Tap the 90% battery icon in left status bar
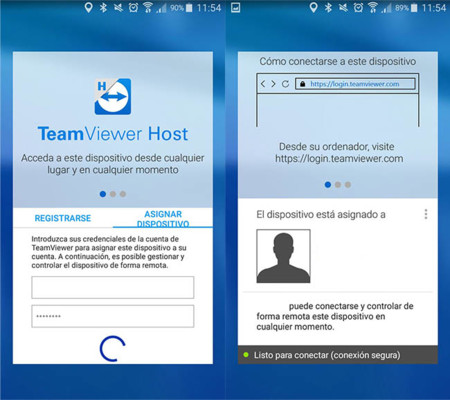The height and width of the screenshot is (400, 450). point(189,8)
